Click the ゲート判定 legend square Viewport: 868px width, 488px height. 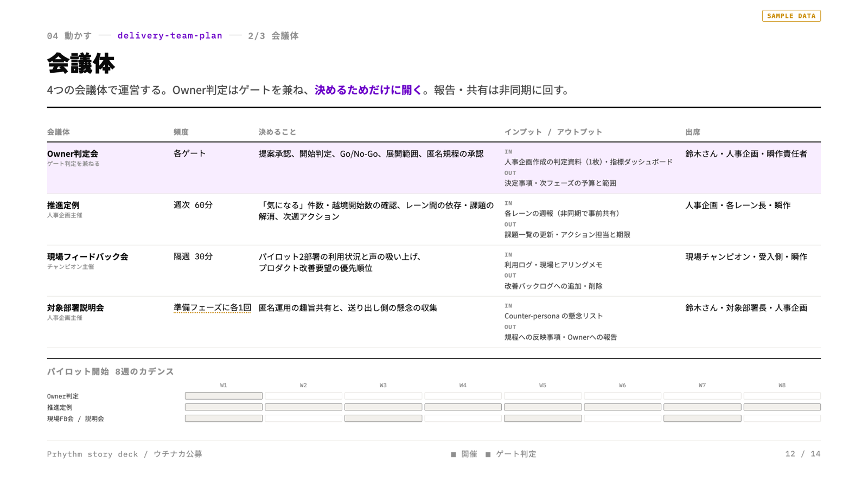[488, 454]
